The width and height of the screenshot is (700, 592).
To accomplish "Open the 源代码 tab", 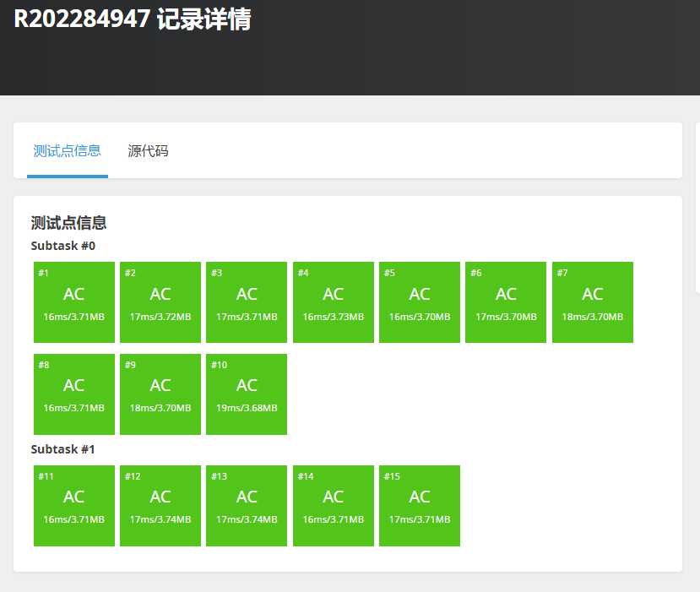I will pyautogui.click(x=148, y=151).
